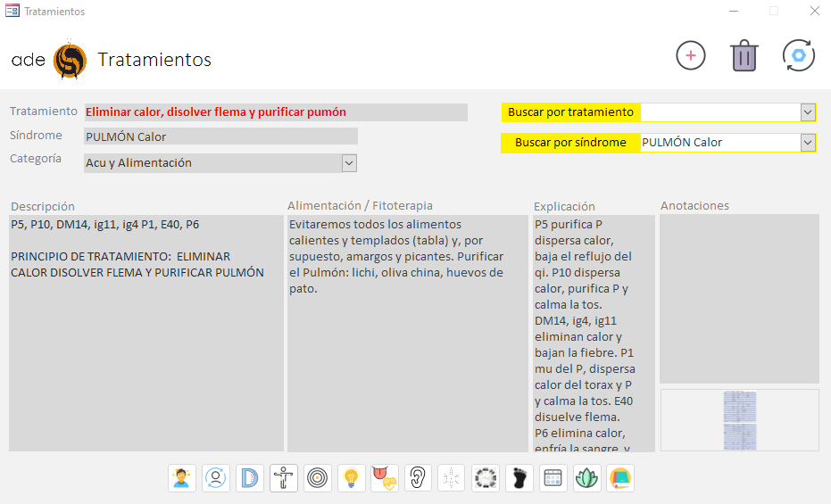Click the lotus flower icon

[586, 478]
